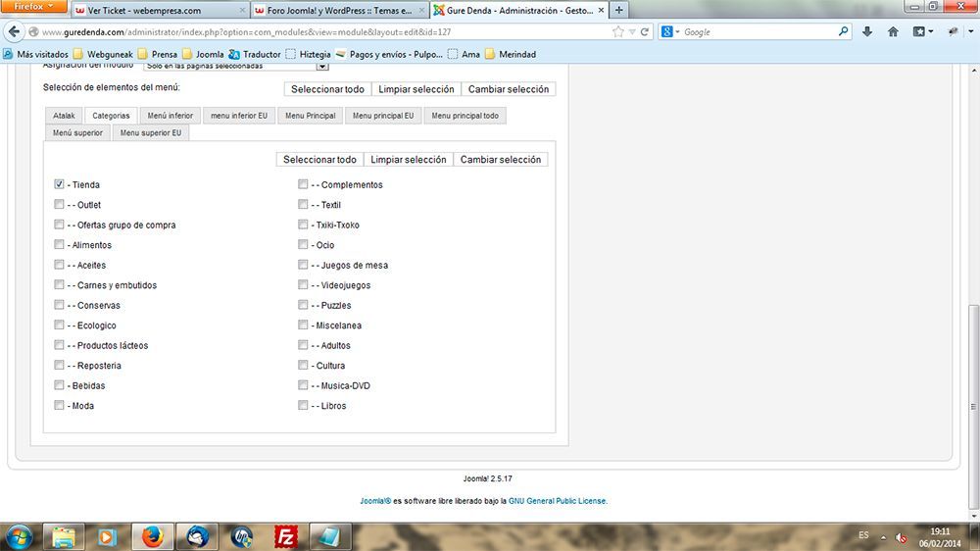Launch Windows Media Player from taskbar
The image size is (980, 551).
pos(107,537)
